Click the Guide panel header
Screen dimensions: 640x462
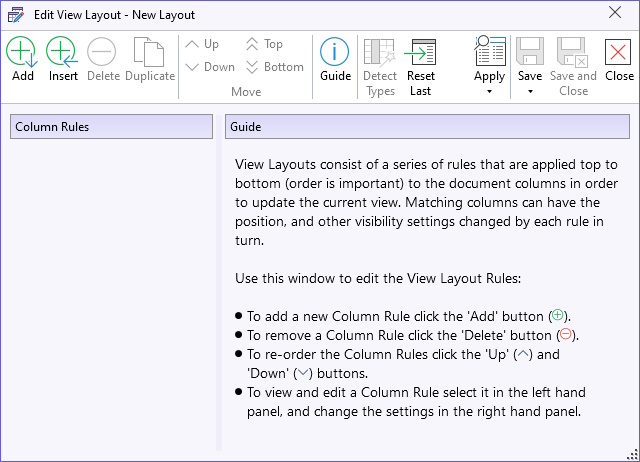coord(427,127)
